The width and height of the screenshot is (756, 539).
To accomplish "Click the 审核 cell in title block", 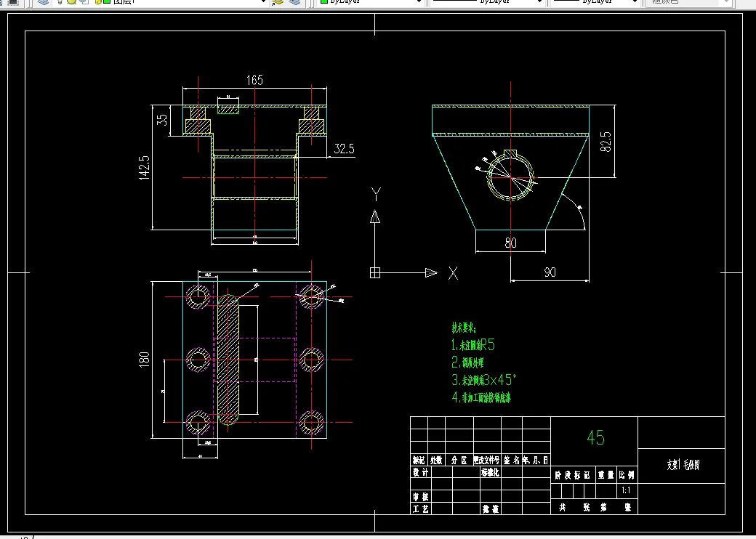I will [x=420, y=497].
